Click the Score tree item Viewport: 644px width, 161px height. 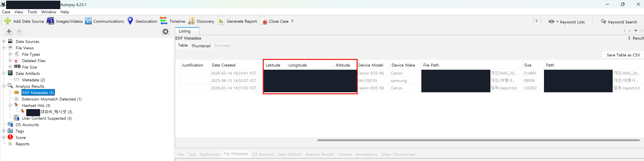pyautogui.click(x=21, y=137)
